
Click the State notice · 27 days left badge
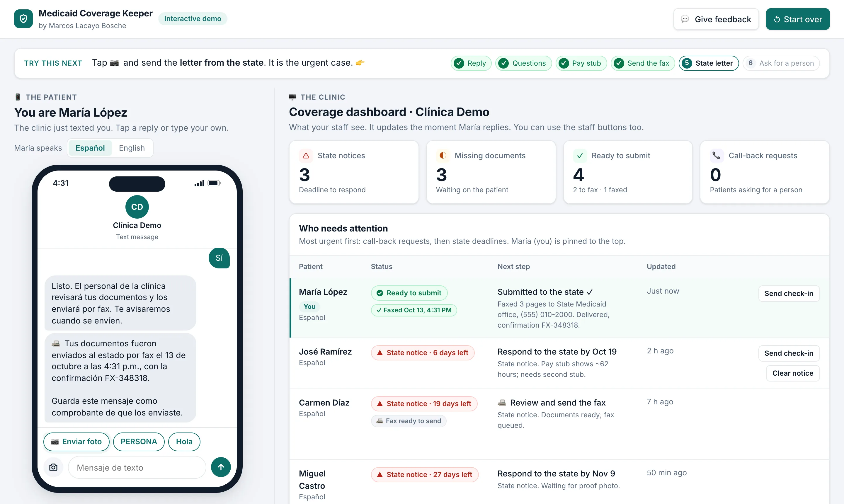425,474
